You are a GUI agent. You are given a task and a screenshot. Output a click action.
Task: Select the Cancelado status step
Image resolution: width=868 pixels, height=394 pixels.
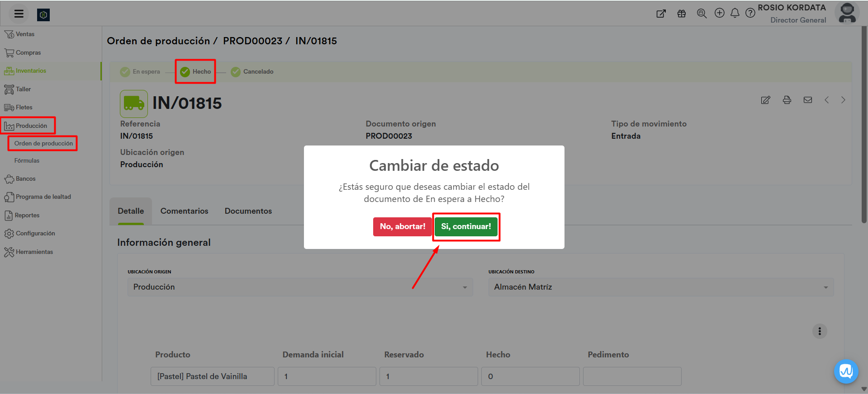(252, 71)
